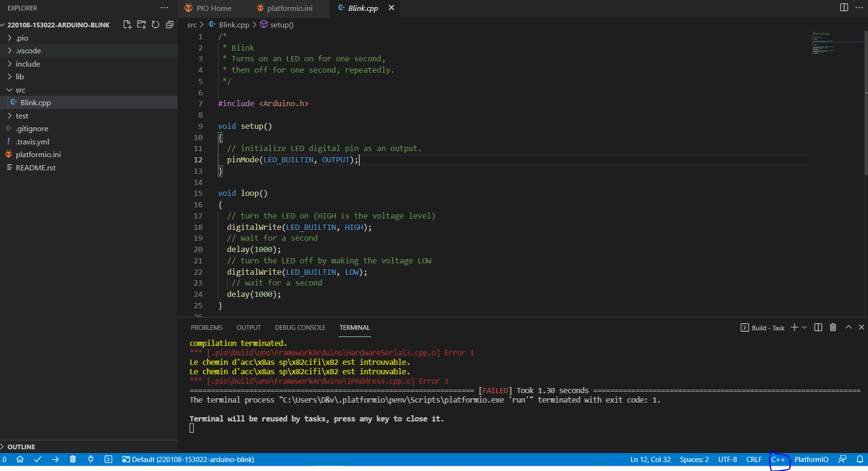Screen dimensions: 868x471
Task: Switch to the platformio.ini tab
Action: coord(289,8)
